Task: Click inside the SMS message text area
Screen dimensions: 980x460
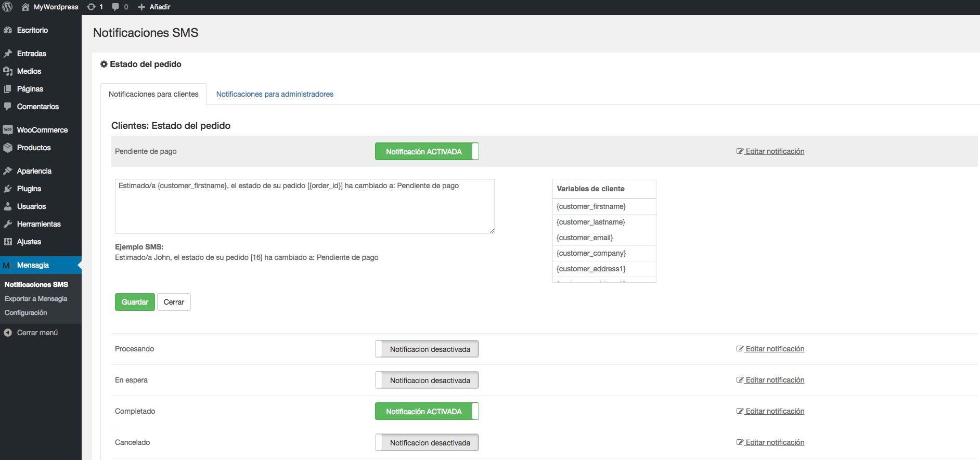Action: pos(304,208)
